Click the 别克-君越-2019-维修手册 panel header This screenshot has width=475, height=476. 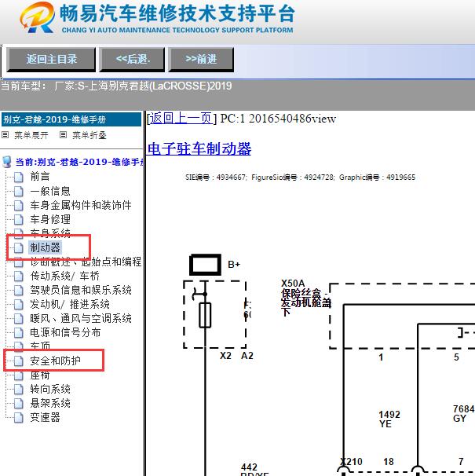[71, 119]
